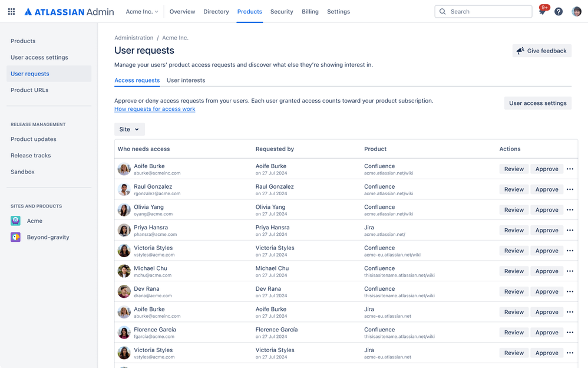Open more actions for Raul Gonzalez row
The width and height of the screenshot is (588, 368).
coord(570,189)
